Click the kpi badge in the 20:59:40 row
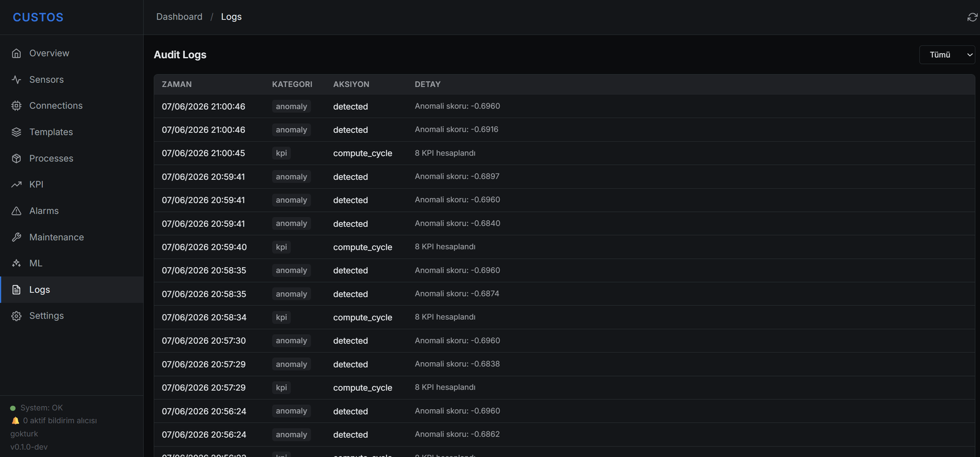Viewport: 980px width, 457px height. [x=281, y=247]
